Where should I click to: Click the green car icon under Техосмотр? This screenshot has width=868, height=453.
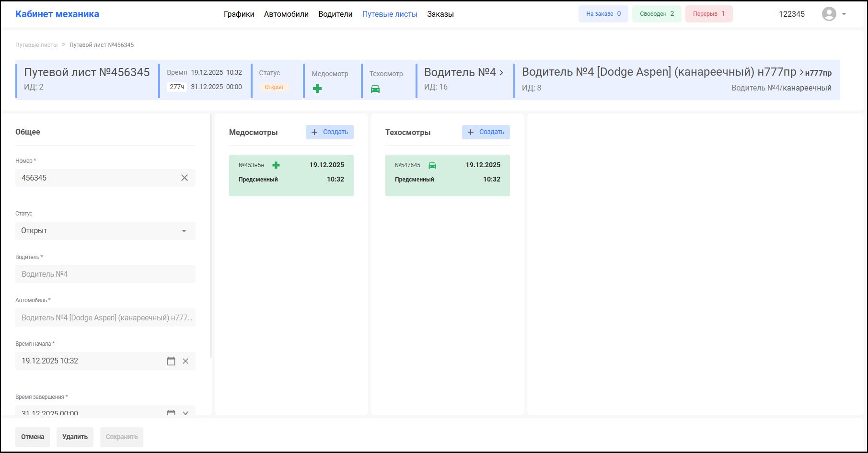[x=375, y=89]
